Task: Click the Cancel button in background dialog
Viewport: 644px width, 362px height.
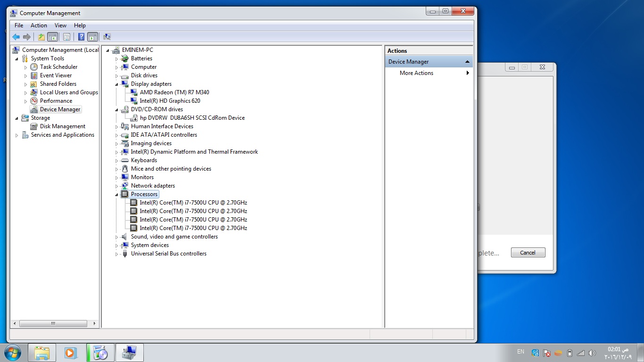Action: point(528,253)
